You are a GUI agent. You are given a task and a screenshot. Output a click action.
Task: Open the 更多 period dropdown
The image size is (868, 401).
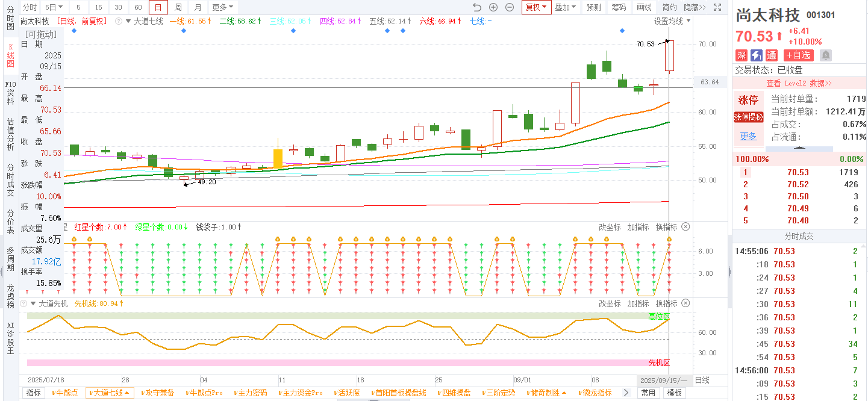click(223, 7)
